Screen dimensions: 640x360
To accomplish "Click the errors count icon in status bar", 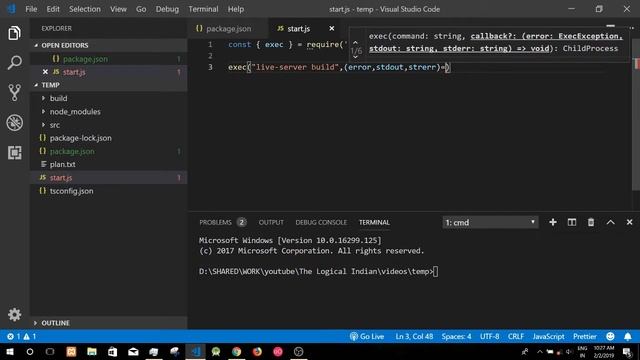I will 13,336.
